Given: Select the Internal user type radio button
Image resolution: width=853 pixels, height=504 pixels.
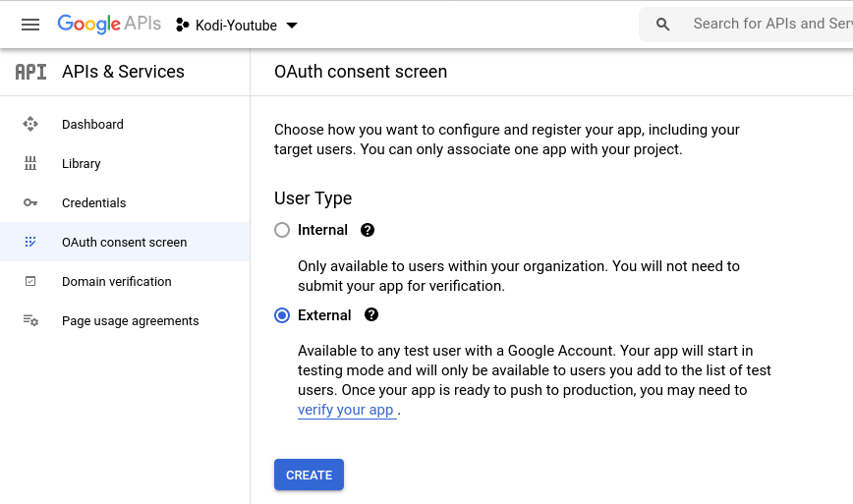Looking at the screenshot, I should tap(282, 230).
